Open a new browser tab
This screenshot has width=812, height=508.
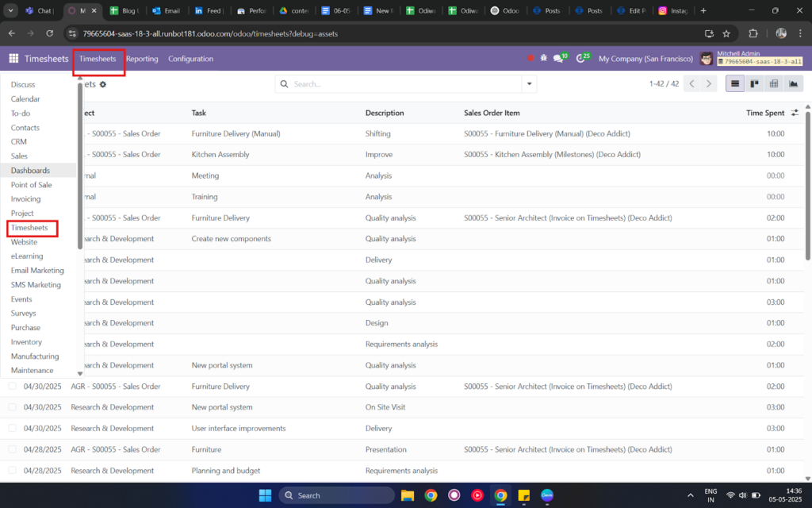[703, 10]
